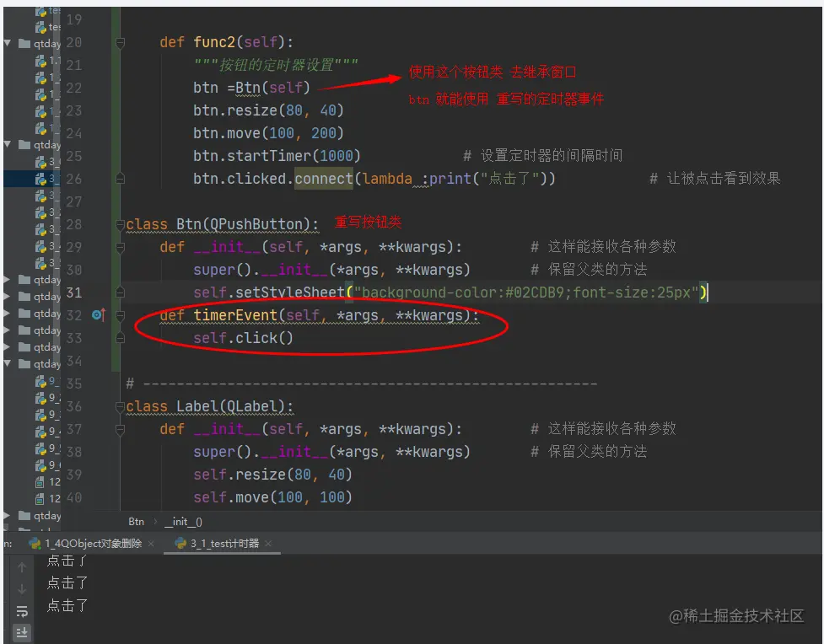Collapse the class Label fold marker
Image resolution: width=824 pixels, height=644 pixels.
coord(120,406)
